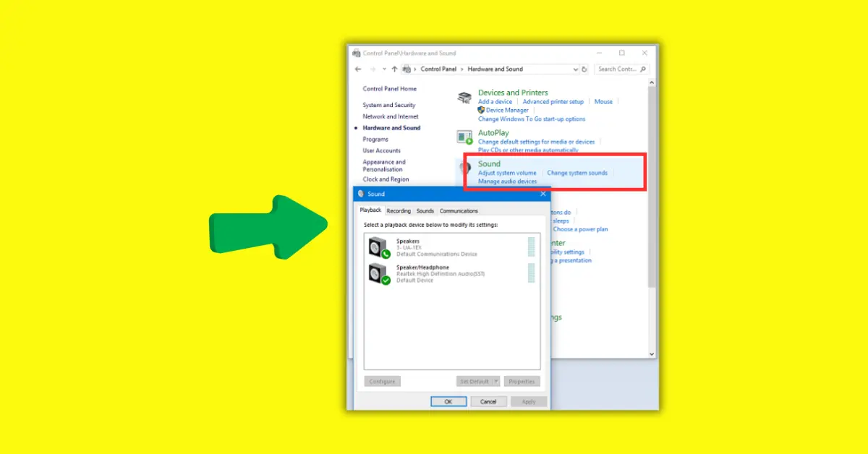Image resolution: width=868 pixels, height=454 pixels.
Task: Click the Sound speaker icon in Control Panel
Action: tap(464, 168)
